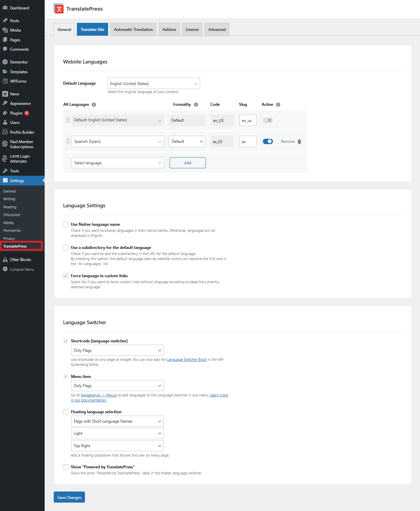Open Dashboard from sidebar icon
This screenshot has height=511, width=420.
pos(5,8)
